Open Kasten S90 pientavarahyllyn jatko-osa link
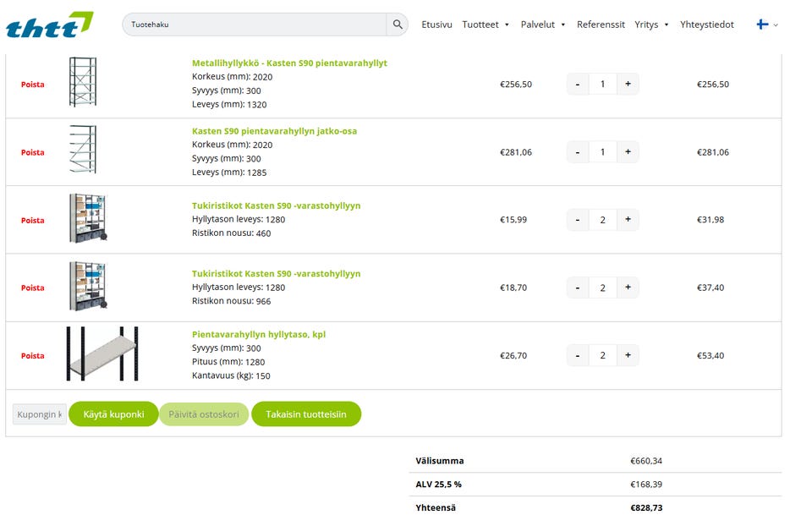Viewport: 812px width, 515px height. pos(274,131)
